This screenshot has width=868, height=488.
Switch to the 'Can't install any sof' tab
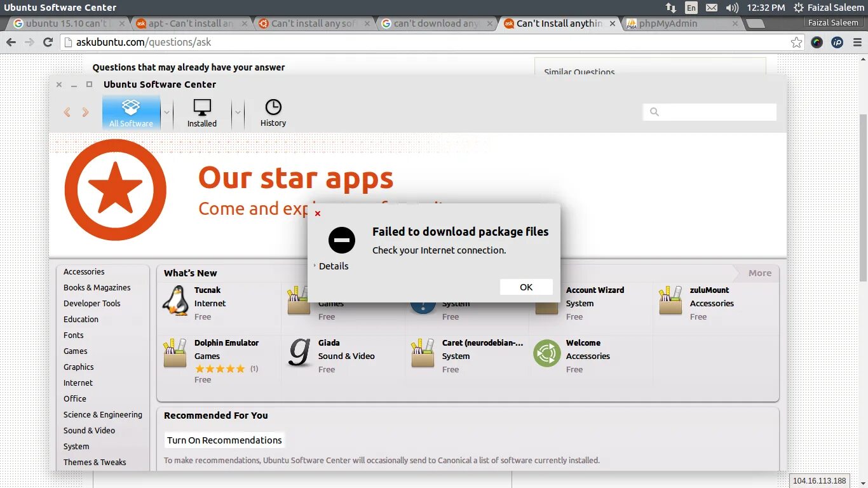tap(312, 24)
